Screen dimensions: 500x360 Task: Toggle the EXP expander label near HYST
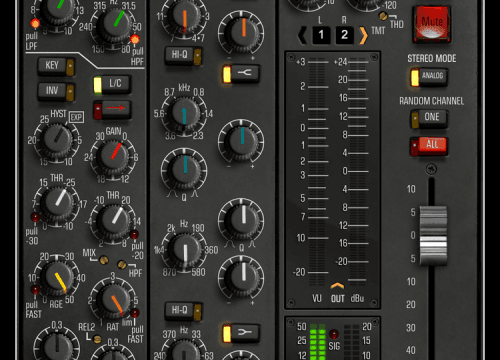(x=76, y=117)
